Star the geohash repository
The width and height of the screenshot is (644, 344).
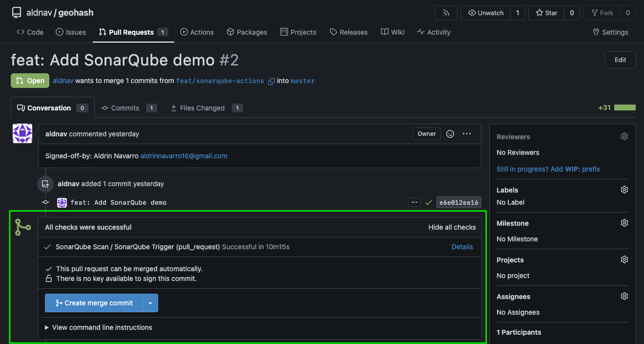click(546, 13)
